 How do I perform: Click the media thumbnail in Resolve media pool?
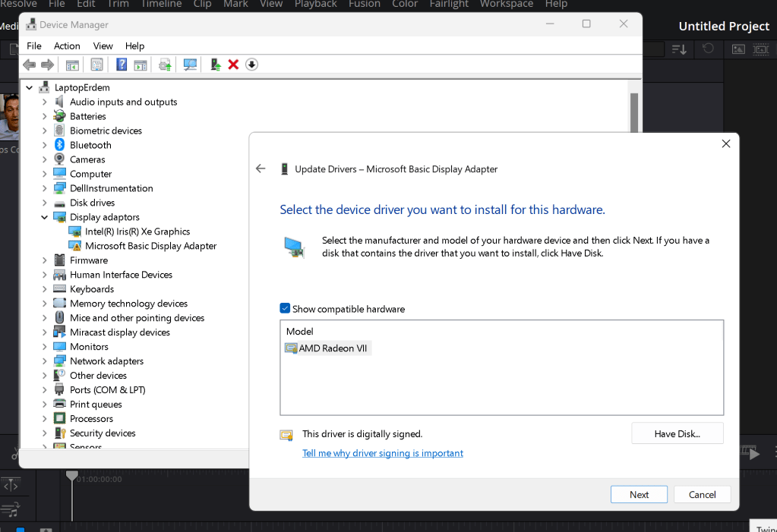tap(9, 117)
